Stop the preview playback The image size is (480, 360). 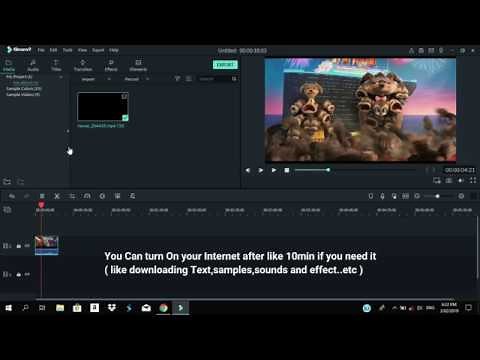coord(287,170)
